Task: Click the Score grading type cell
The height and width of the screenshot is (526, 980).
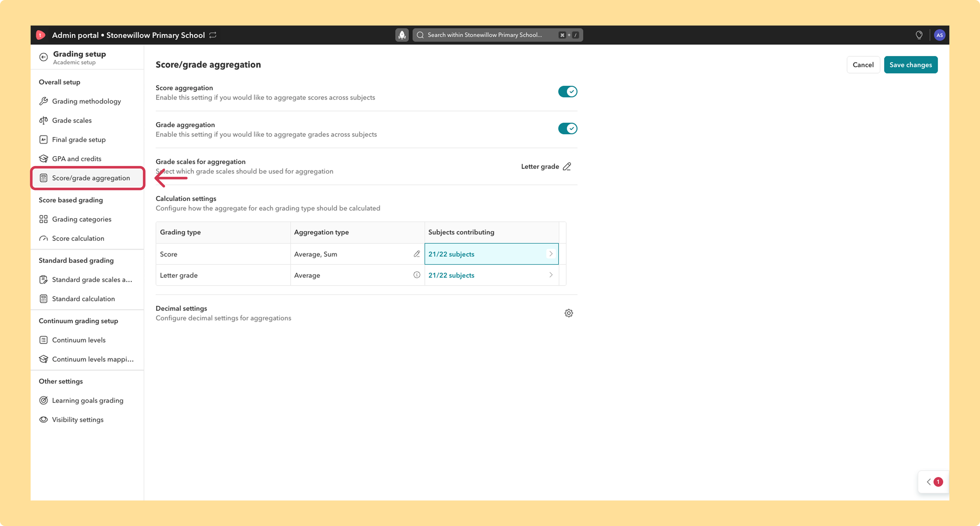Action: [x=223, y=254]
